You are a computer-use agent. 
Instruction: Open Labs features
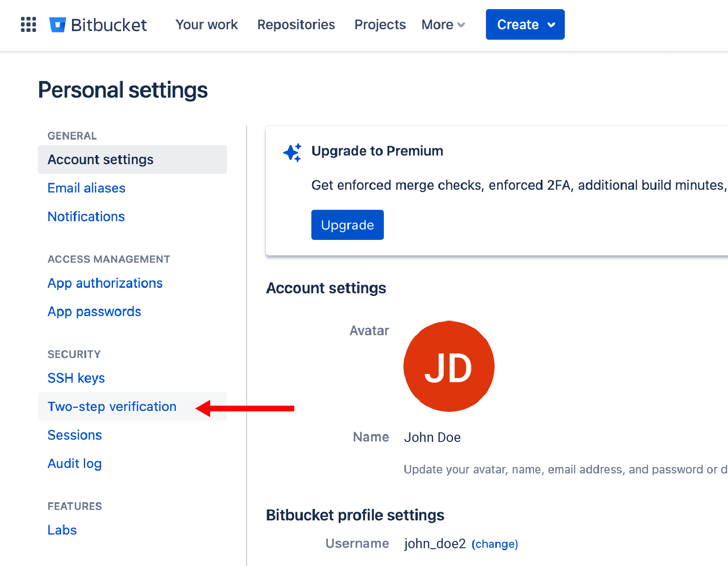pyautogui.click(x=62, y=530)
